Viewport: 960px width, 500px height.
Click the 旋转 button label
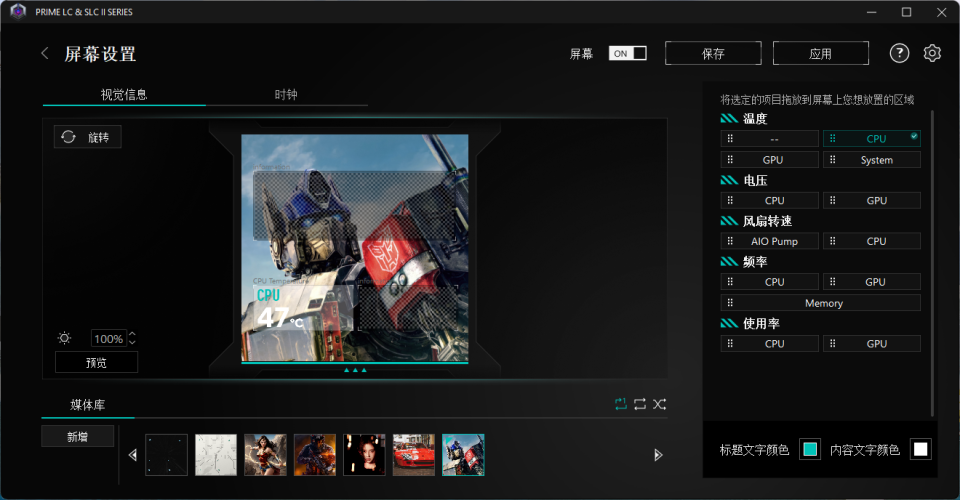click(99, 137)
